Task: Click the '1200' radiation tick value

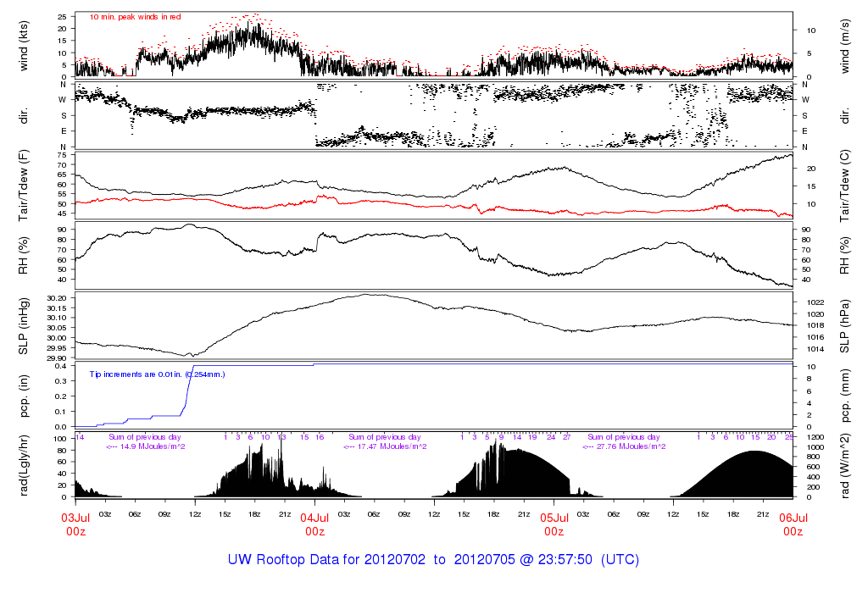Action: 815,438
